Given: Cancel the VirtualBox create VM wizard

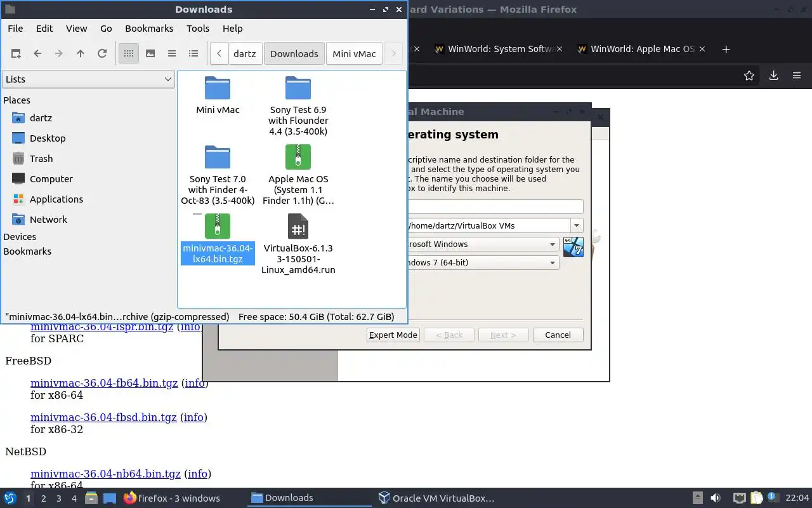Looking at the screenshot, I should click(x=558, y=335).
